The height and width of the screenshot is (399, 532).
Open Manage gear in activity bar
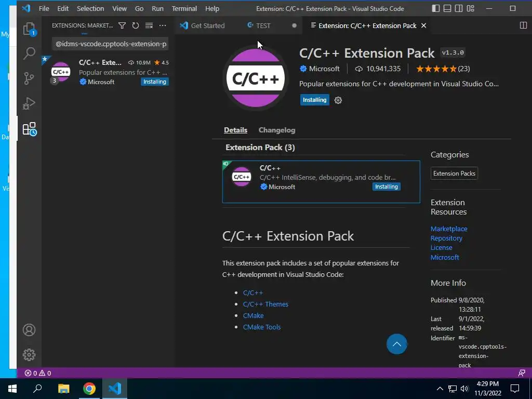coord(29,355)
